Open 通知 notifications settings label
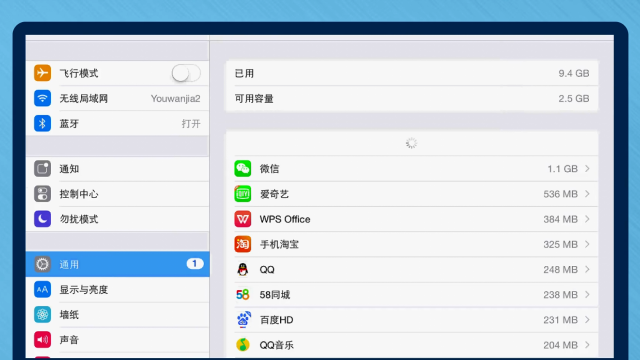 click(69, 169)
